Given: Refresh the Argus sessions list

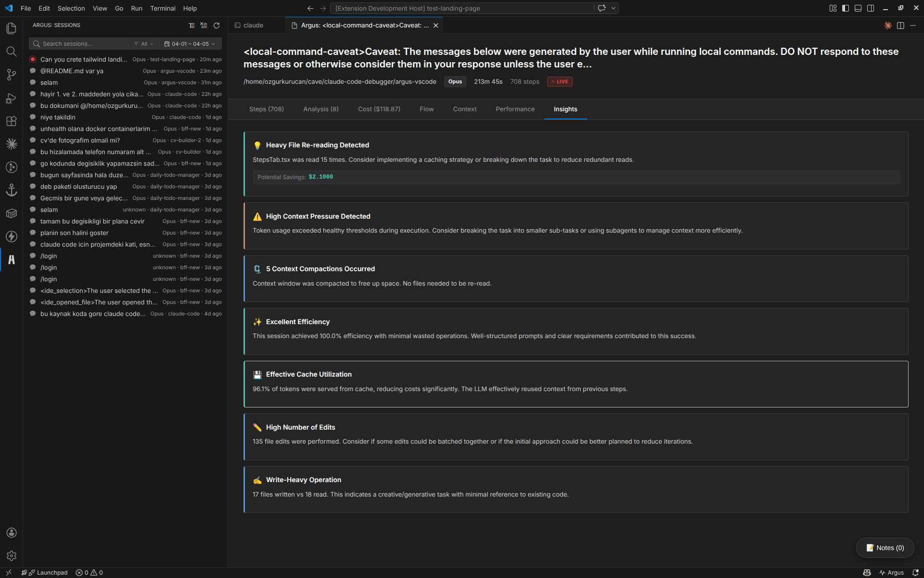Looking at the screenshot, I should click(216, 26).
